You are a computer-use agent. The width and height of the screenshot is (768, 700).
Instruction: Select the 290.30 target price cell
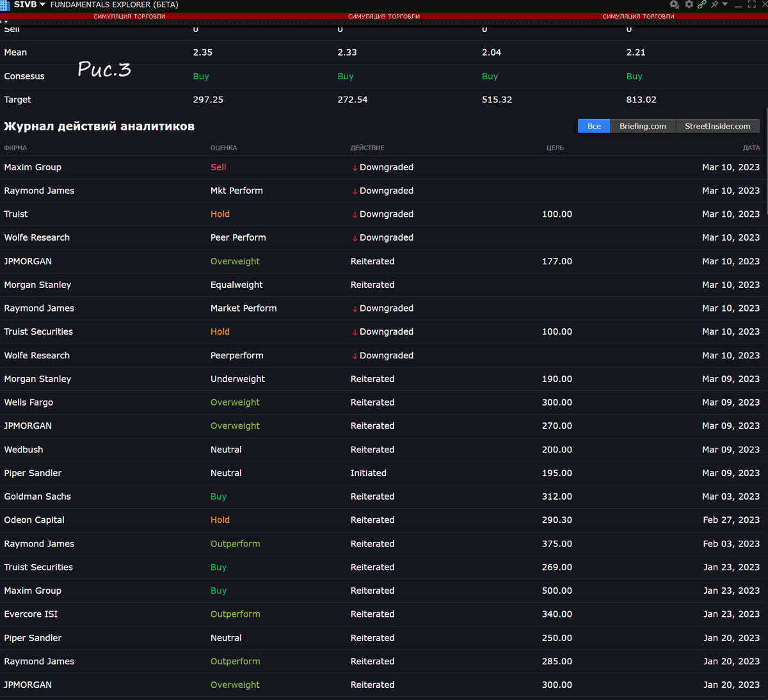(x=557, y=520)
